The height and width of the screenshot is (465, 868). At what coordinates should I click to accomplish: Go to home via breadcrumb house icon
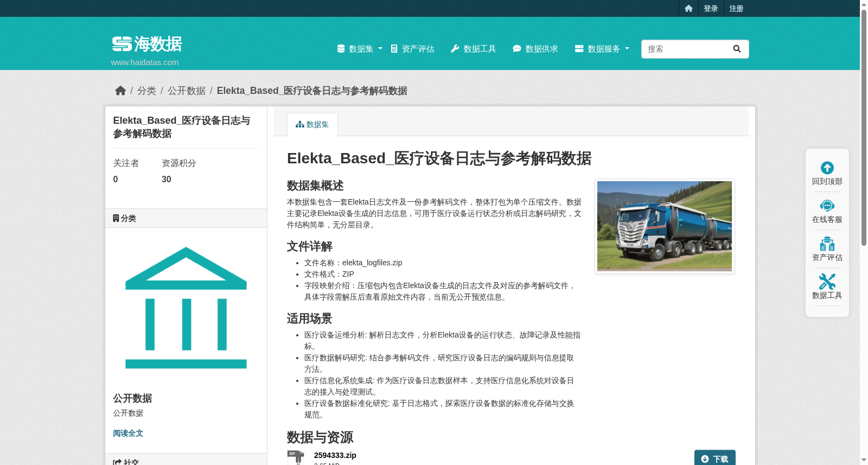[120, 91]
